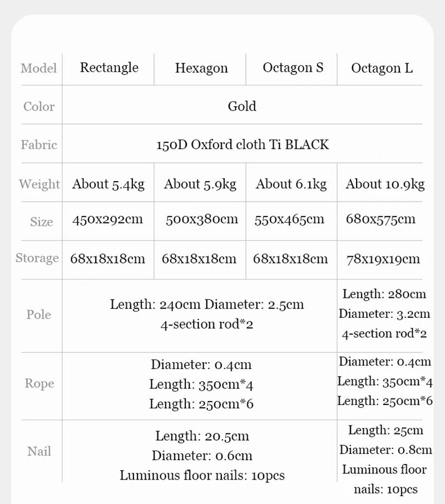Select the Octagon L column header
The width and height of the screenshot is (445, 504).
tap(382, 68)
